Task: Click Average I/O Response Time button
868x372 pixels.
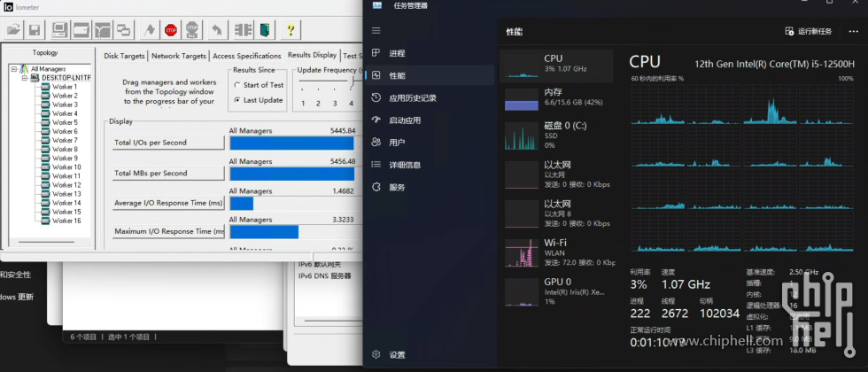Action: 168,203
